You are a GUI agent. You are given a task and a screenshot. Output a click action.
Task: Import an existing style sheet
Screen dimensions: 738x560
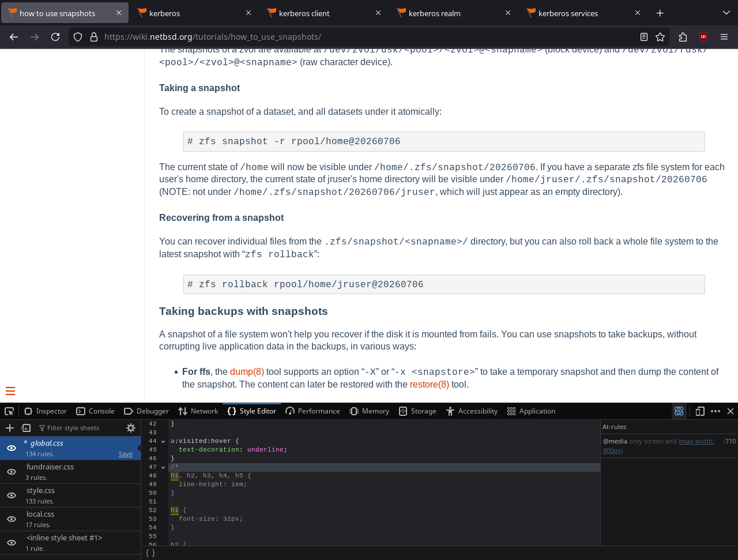(x=26, y=428)
